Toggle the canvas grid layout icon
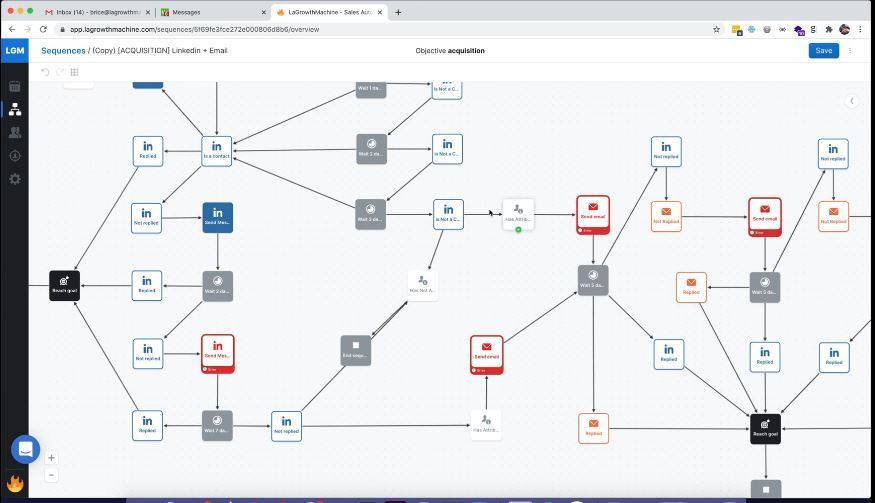875x503 pixels. click(74, 71)
